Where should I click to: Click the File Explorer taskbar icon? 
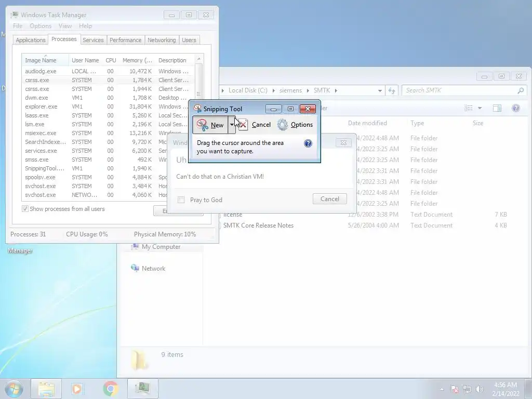pos(46,389)
